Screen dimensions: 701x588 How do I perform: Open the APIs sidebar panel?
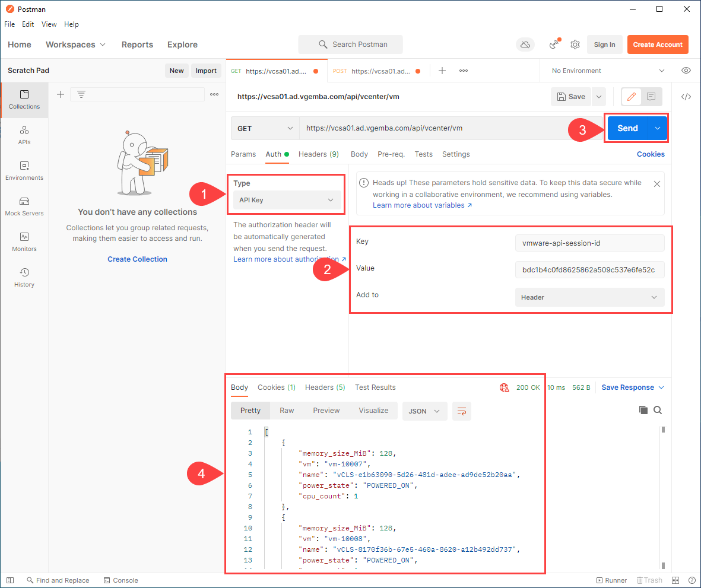24,135
